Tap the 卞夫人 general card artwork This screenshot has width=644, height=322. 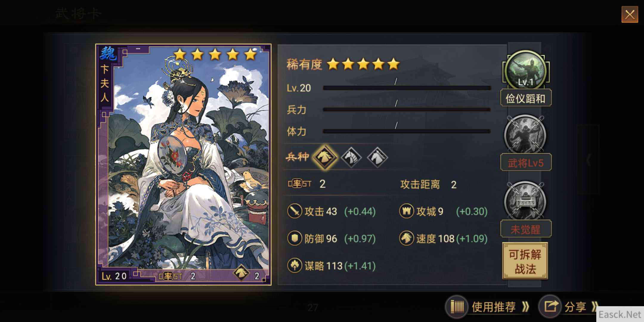click(183, 165)
